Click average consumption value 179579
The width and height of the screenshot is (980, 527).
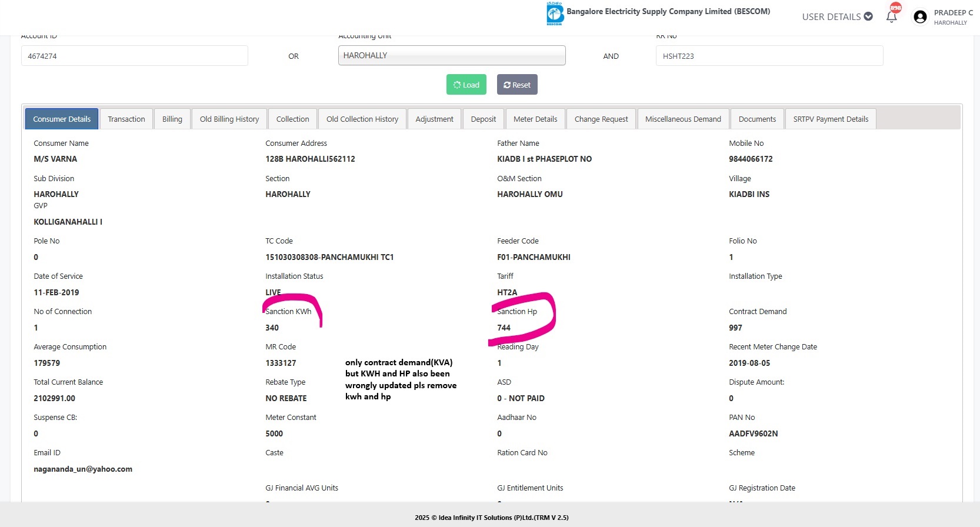point(47,363)
